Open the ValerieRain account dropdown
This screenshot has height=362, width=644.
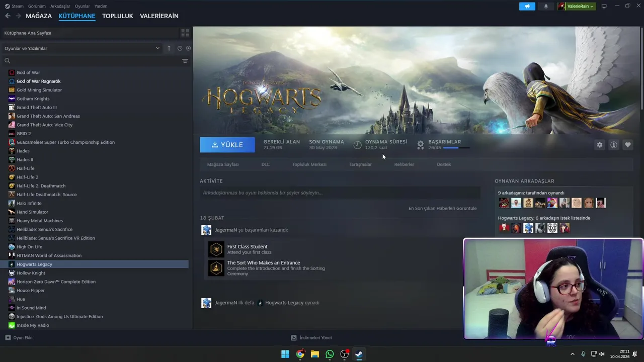(x=577, y=6)
